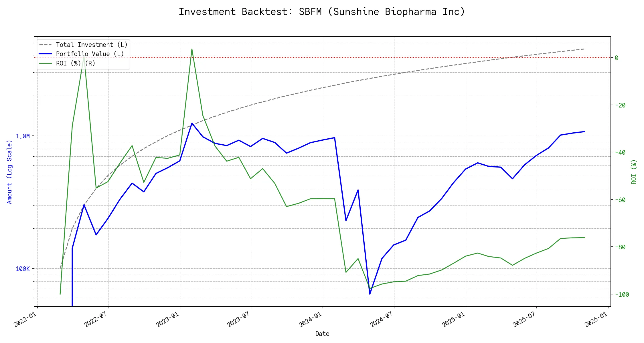This screenshot has width=644, height=343.
Task: Click the 2024-01 date tick label
Action: click(x=311, y=319)
